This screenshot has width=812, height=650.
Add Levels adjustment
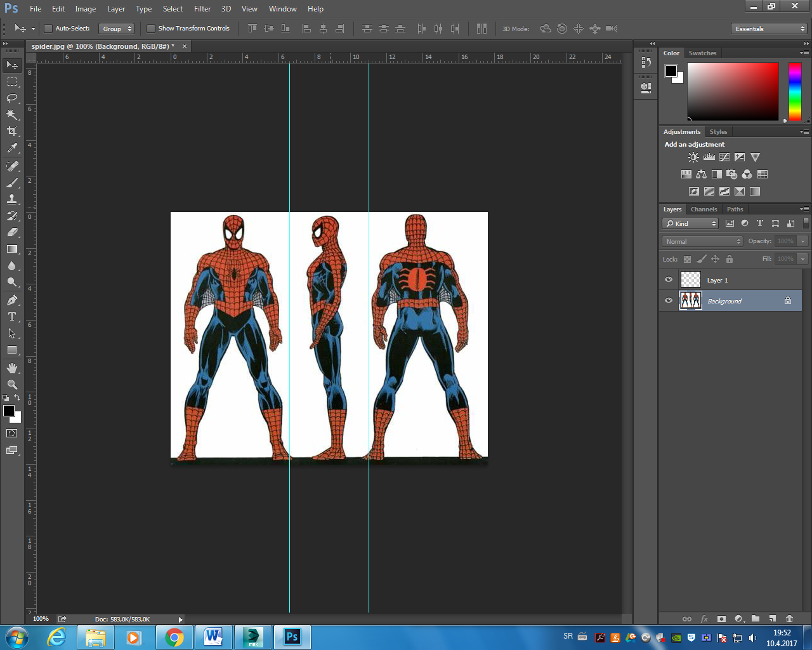pos(709,157)
